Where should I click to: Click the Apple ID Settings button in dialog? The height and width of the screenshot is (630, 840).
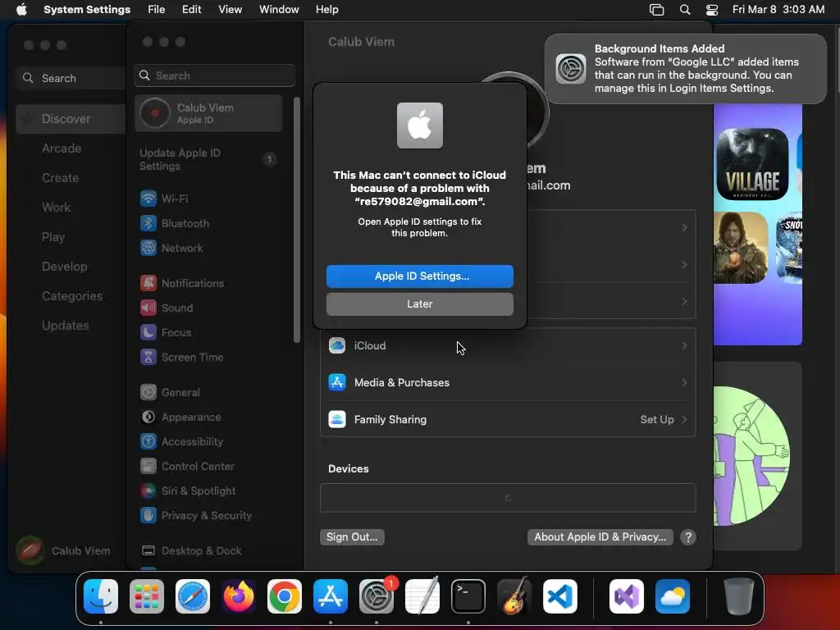tap(419, 276)
